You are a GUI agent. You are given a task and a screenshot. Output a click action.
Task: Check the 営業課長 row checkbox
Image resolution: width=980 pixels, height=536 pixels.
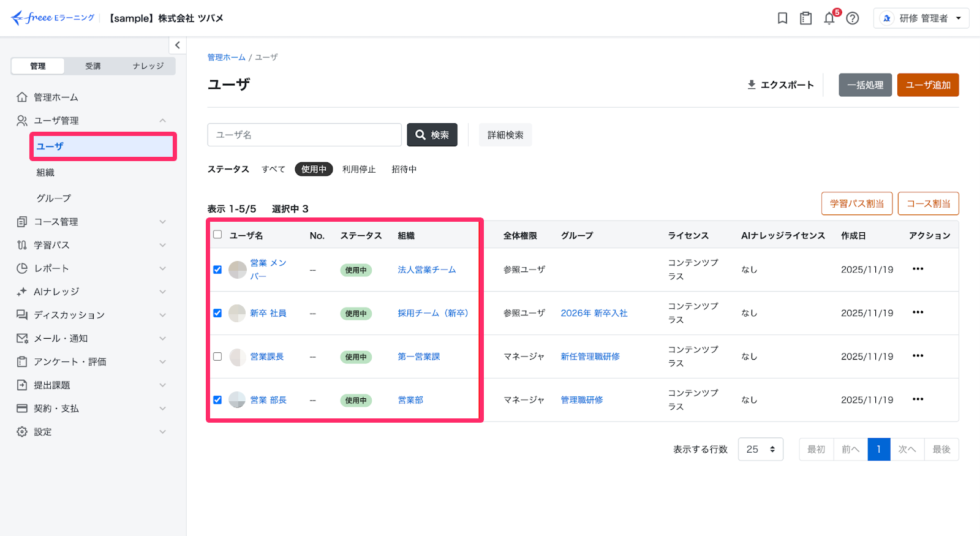[217, 357]
